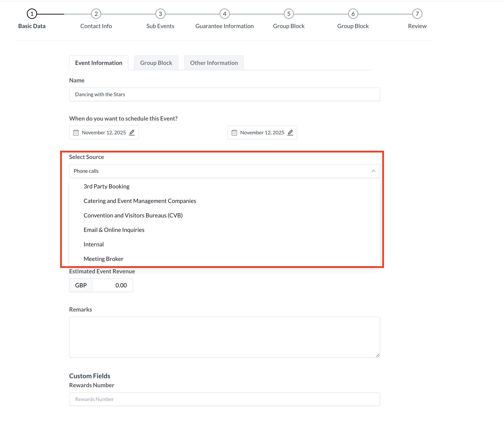The width and height of the screenshot is (504, 427).
Task: Select 3rd Party Booking from the source list
Action: tap(106, 186)
